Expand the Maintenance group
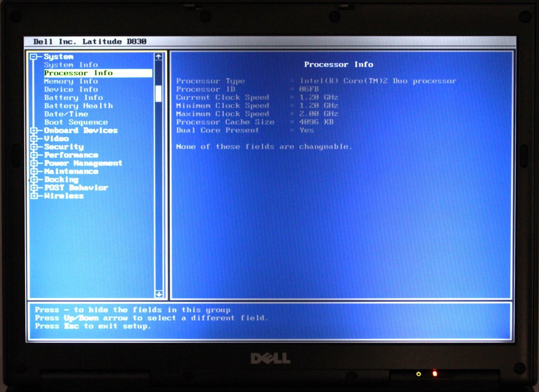The width and height of the screenshot is (539, 392). coord(34,172)
